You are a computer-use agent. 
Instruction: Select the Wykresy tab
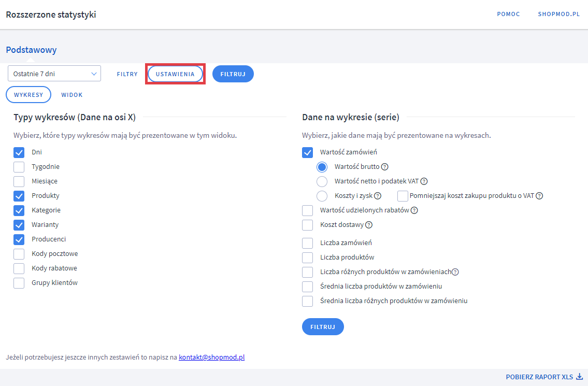pyautogui.click(x=28, y=95)
